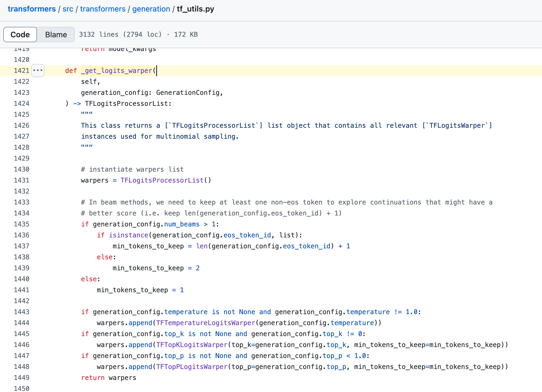Open the transformers repository root breadcrumb
542x392 pixels.
coord(32,9)
